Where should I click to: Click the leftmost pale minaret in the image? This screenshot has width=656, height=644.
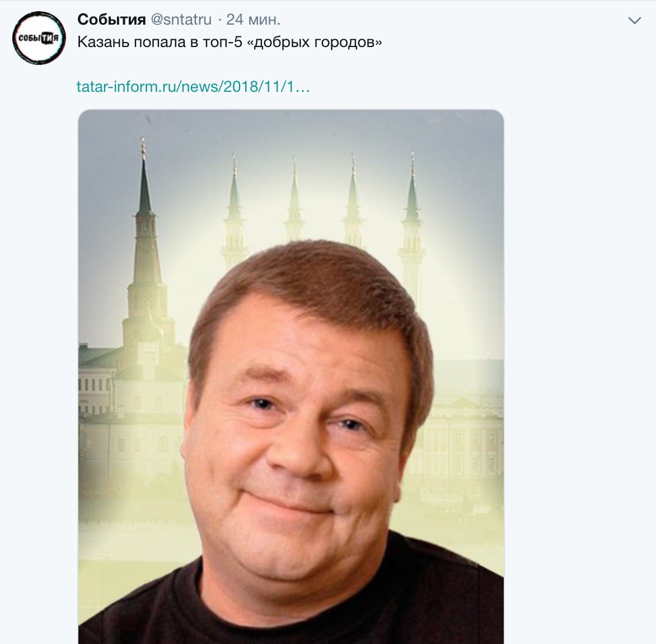(235, 213)
